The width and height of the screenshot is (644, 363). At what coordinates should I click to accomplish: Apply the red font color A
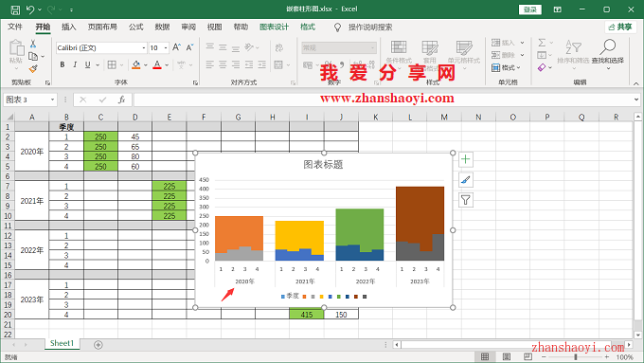pyautogui.click(x=157, y=64)
